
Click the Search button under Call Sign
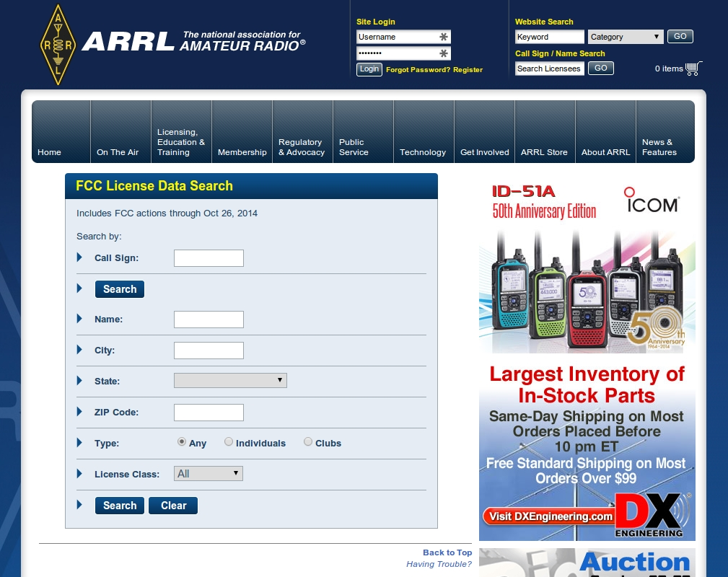coord(120,289)
